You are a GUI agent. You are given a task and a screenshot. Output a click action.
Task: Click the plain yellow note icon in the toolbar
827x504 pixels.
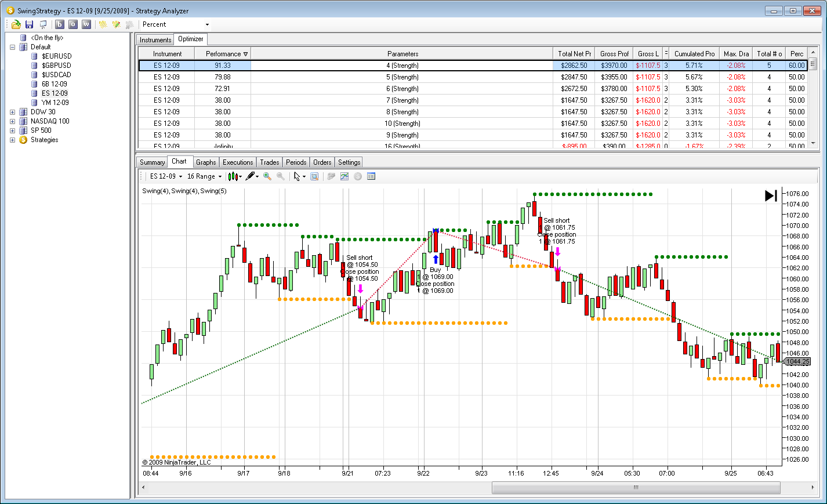(x=103, y=24)
